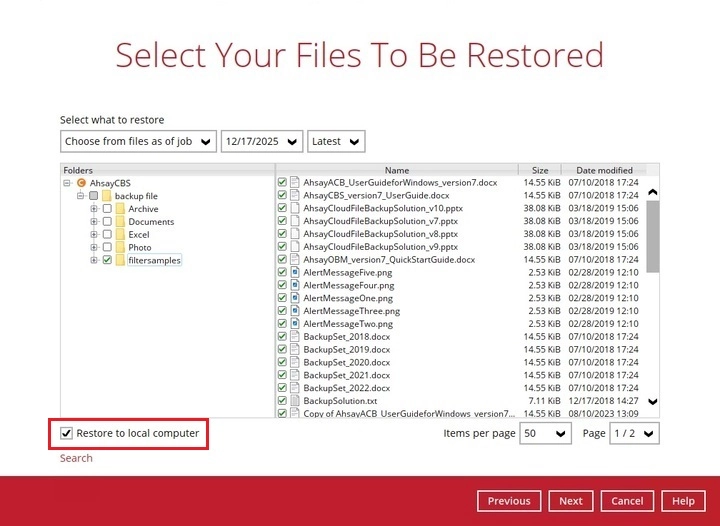Click file icon of AhsayACB_UserGuideforWindows_version7.docx
The image size is (720, 526).
(295, 182)
